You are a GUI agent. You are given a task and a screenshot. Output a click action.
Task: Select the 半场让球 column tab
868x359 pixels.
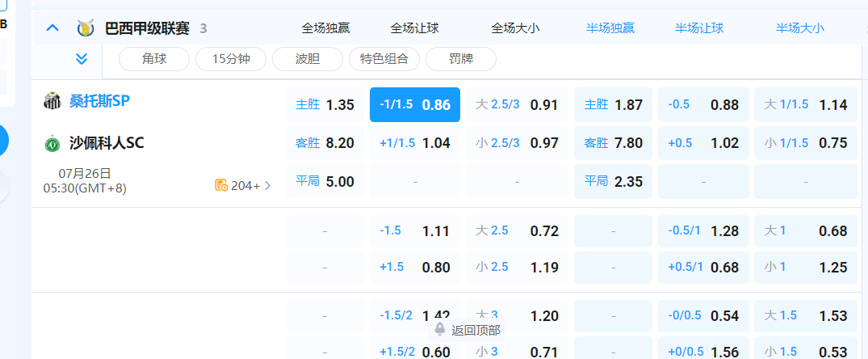[x=699, y=28]
